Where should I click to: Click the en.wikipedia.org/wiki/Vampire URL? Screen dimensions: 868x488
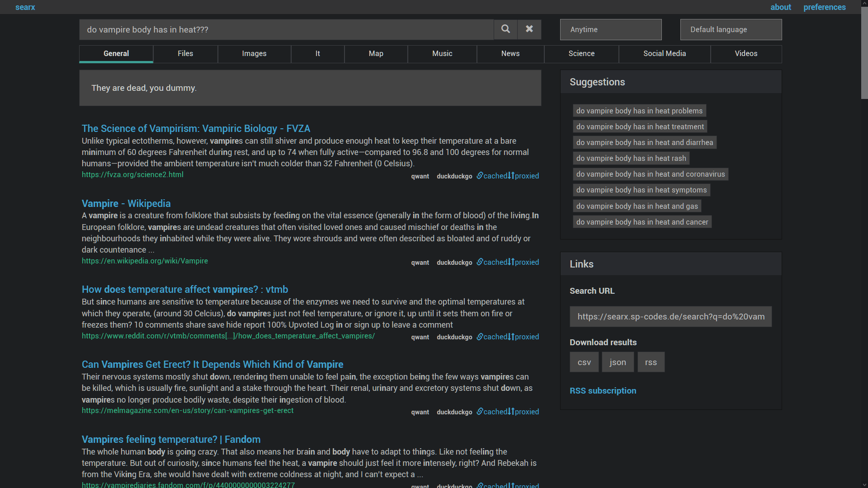tap(145, 261)
